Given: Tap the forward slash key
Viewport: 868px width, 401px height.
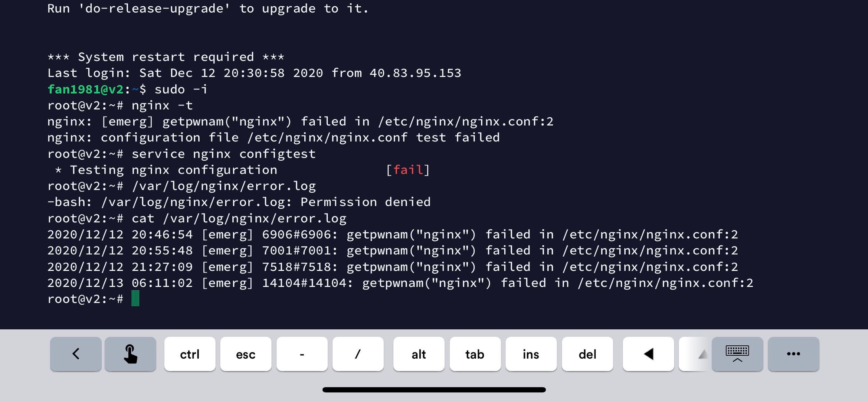Looking at the screenshot, I should click(x=358, y=354).
